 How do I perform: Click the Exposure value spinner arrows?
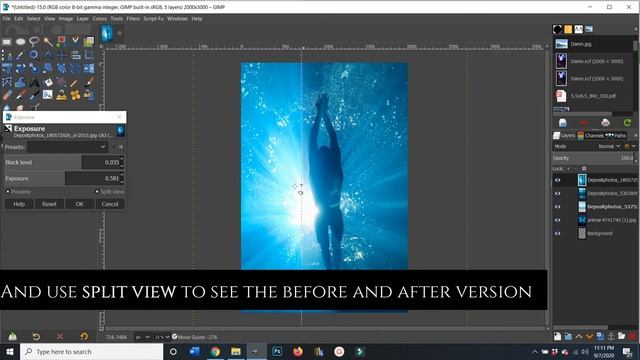click(x=122, y=178)
